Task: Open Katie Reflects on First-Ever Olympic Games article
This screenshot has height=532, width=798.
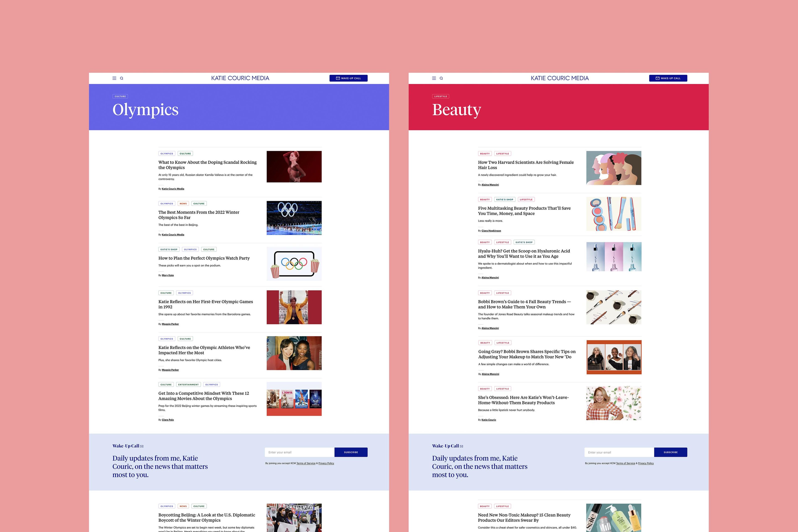Action: pyautogui.click(x=205, y=304)
